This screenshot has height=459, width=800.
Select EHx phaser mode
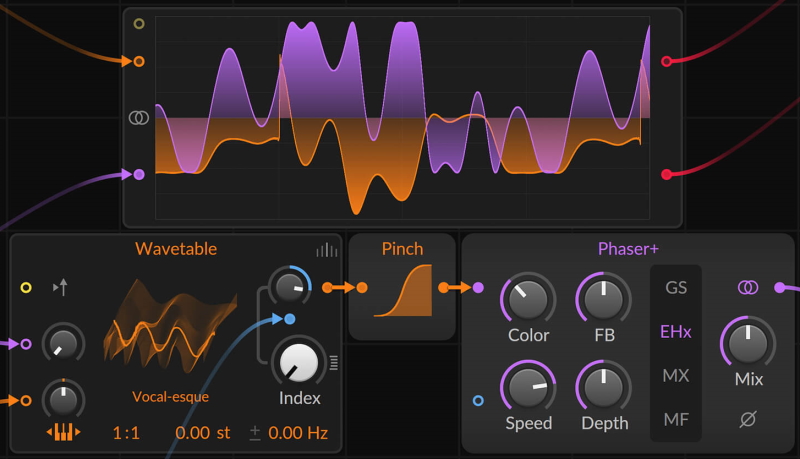[676, 332]
